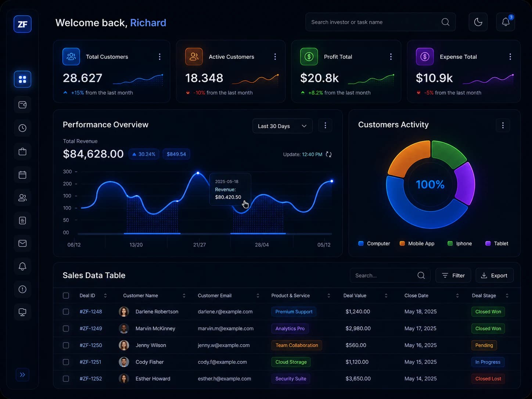Check the row #ZF-1252 checkbox
The image size is (532, 399).
pyautogui.click(x=66, y=378)
